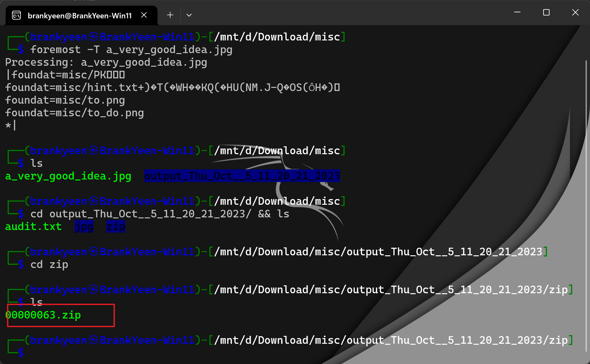Click the foundat=misc/PK line
Image resolution: width=590 pixels, height=364 pixels.
[x=65, y=75]
